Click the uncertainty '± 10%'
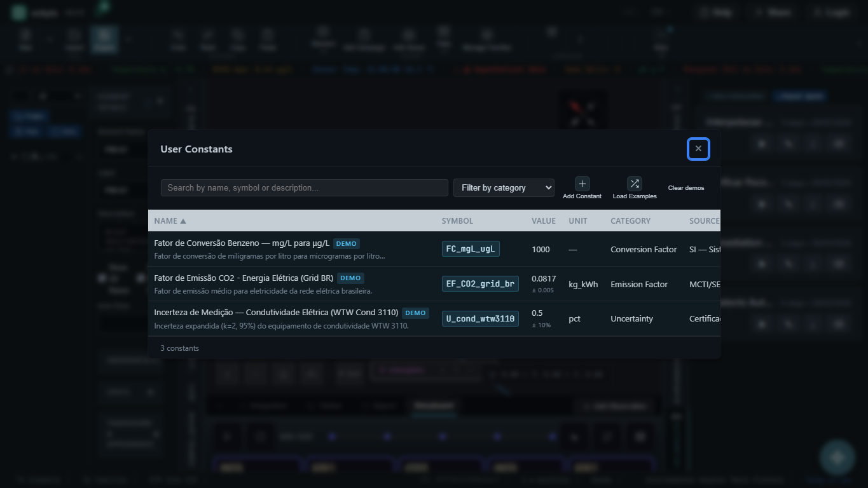868x488 pixels. coord(541,325)
